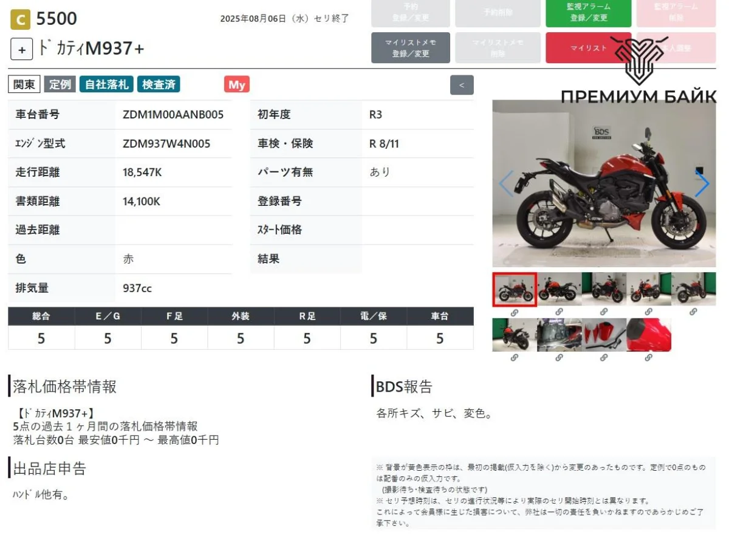Click the faded 予約 登録/変更 button
Image resolution: width=729 pixels, height=560 pixels.
411,13
